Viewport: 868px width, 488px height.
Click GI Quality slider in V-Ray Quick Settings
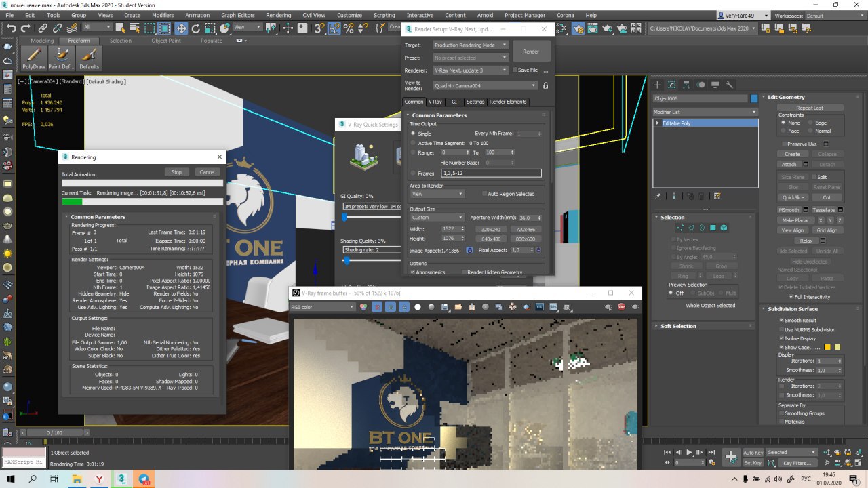click(x=344, y=217)
